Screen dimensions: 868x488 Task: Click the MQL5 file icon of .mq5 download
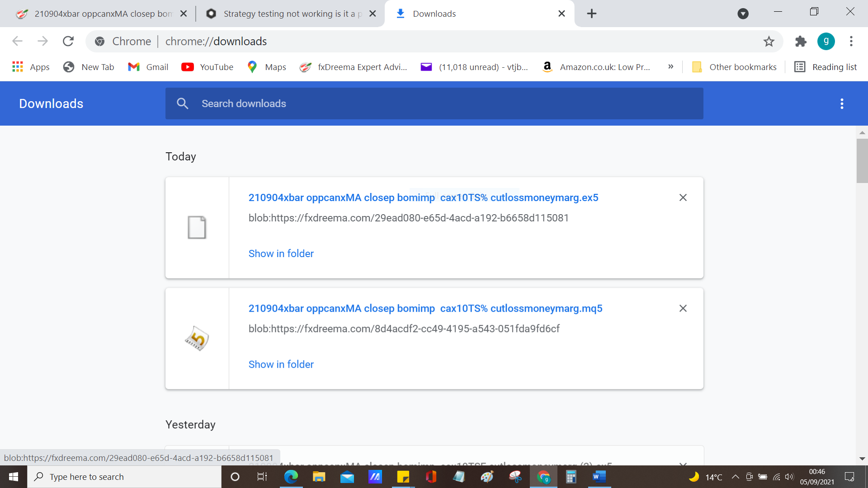(x=197, y=338)
